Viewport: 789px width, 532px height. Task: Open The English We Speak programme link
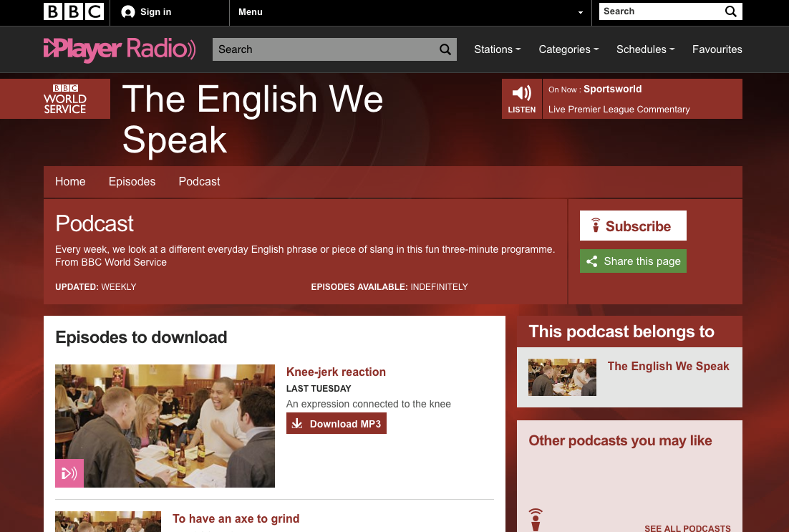pos(668,367)
